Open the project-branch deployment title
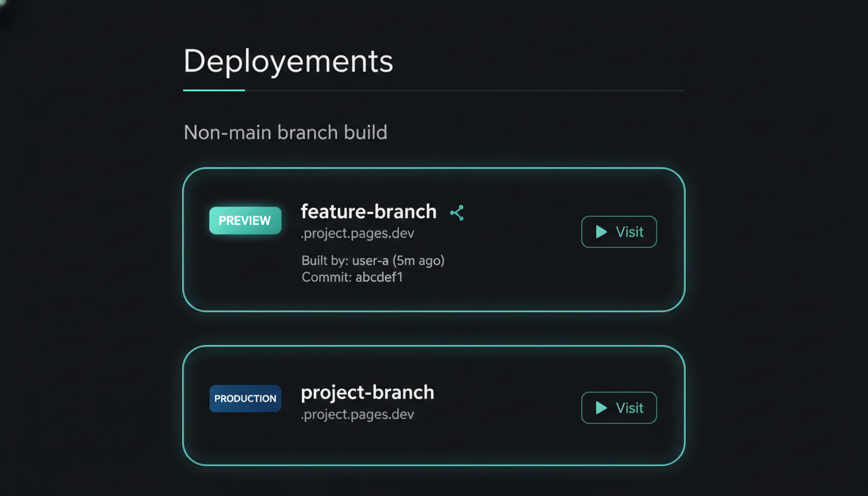This screenshot has width=868, height=496. (367, 392)
